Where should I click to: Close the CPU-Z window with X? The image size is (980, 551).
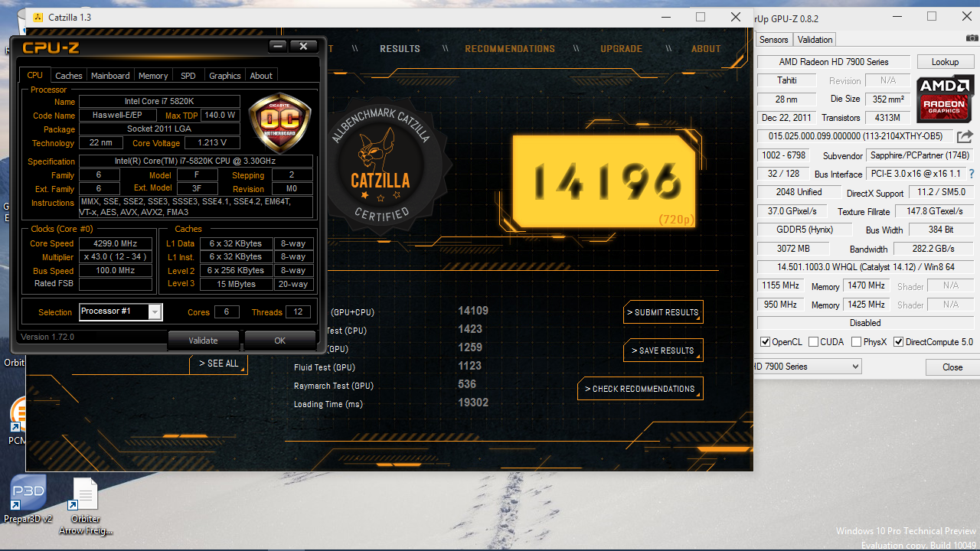303,47
